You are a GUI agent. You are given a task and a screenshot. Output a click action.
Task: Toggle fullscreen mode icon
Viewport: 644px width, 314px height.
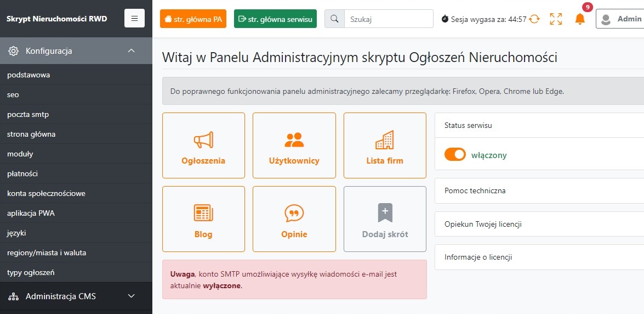[x=556, y=19]
